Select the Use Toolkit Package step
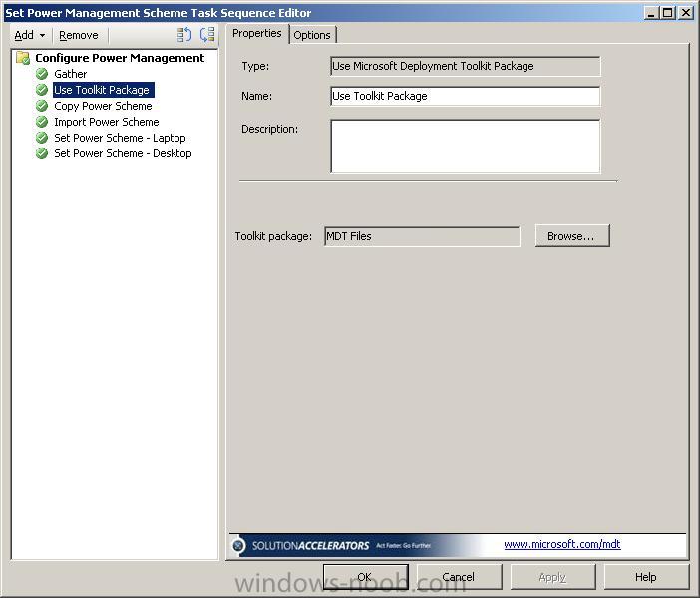The width and height of the screenshot is (700, 598). point(102,90)
